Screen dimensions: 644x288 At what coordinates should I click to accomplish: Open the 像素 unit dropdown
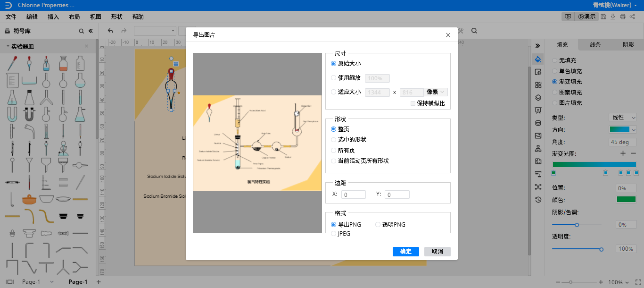[436, 92]
